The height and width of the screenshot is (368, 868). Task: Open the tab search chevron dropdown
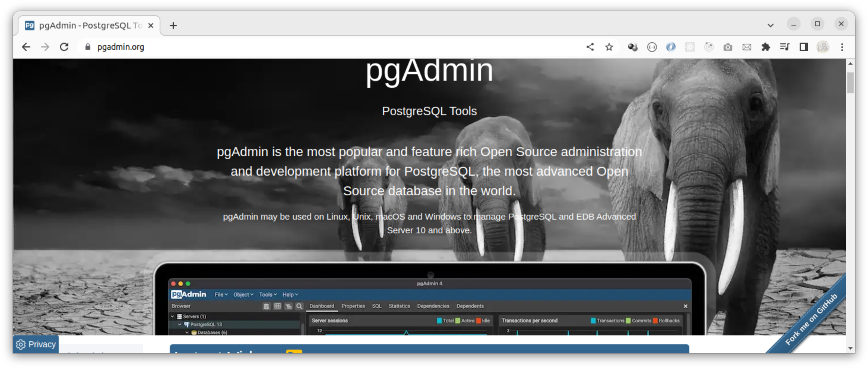coord(770,25)
